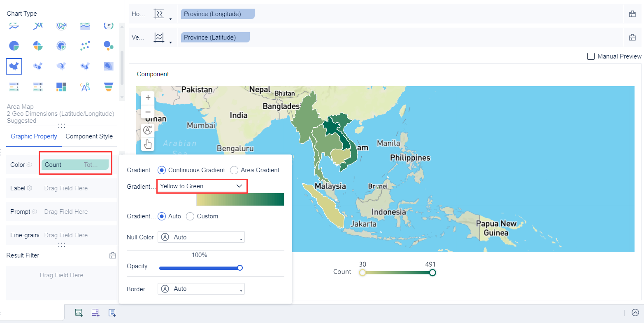Click the Opacity slider handle
This screenshot has width=644, height=323.
[240, 268]
